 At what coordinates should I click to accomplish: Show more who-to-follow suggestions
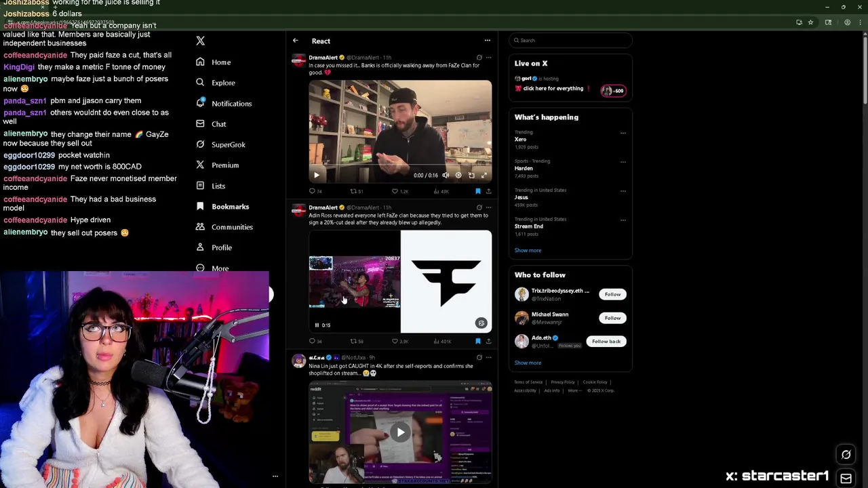[x=528, y=363]
